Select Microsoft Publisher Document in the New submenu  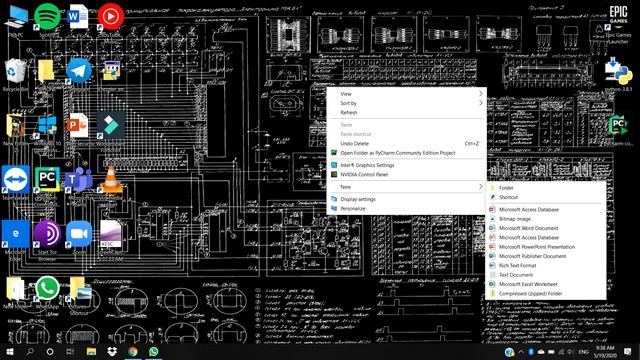(x=546, y=256)
